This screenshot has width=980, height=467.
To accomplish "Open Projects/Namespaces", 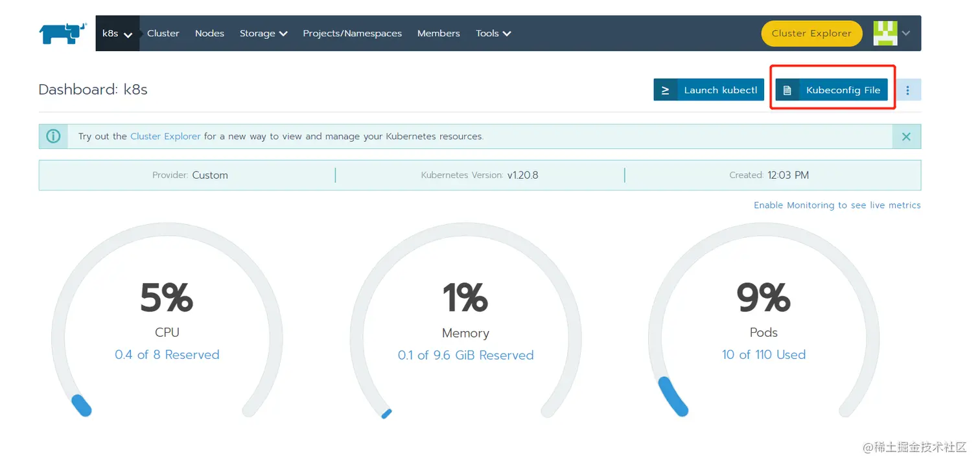I will pos(352,34).
